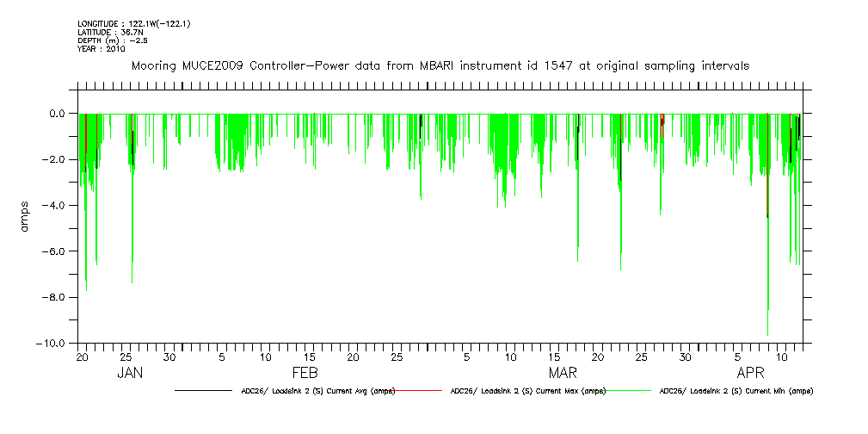This screenshot has height=434, width=868.
Task: Select the JAN month label
Action: click(129, 374)
